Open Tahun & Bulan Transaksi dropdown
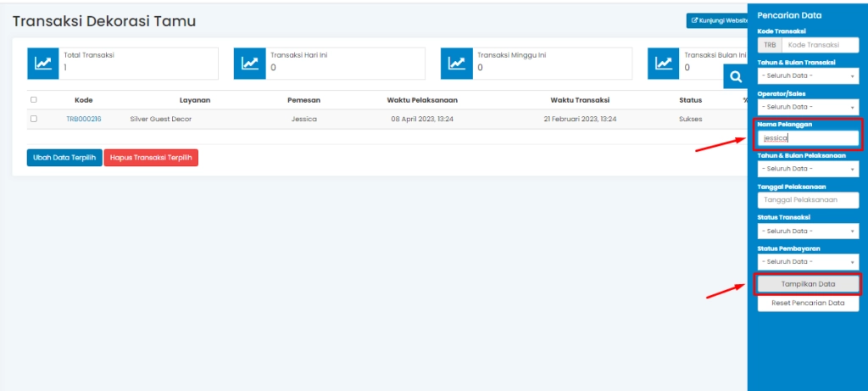 pyautogui.click(x=807, y=76)
